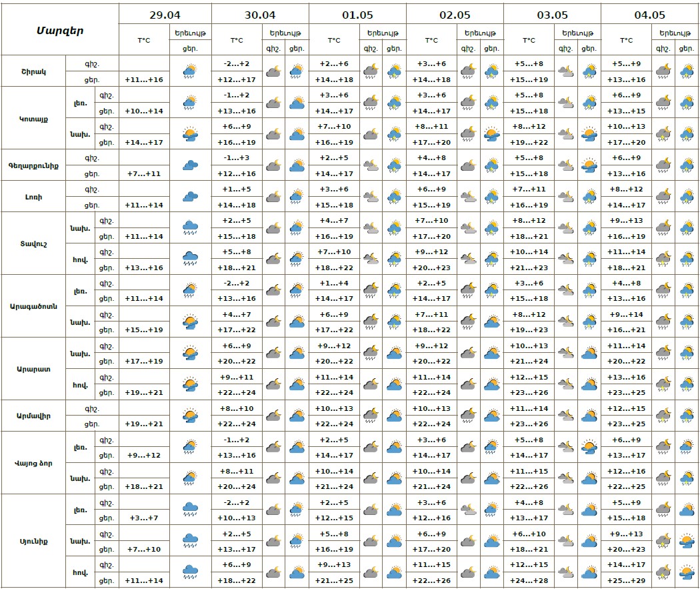
Task: Click Շիրակ daytime temperature cell for 29.04
Action: 144,79
